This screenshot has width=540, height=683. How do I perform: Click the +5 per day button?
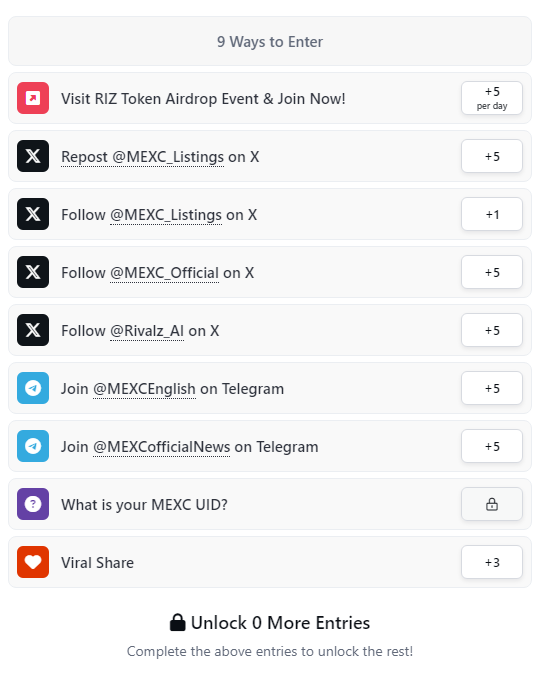pyautogui.click(x=492, y=98)
